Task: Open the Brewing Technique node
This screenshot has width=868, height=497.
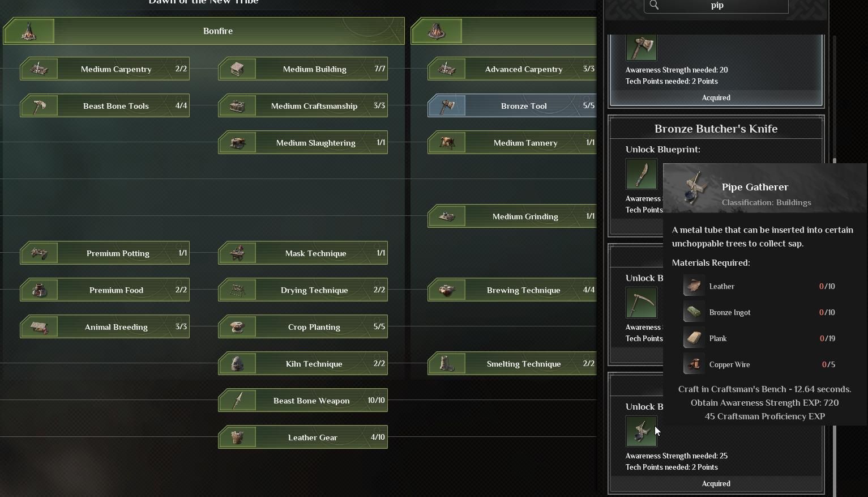Action: click(x=523, y=290)
